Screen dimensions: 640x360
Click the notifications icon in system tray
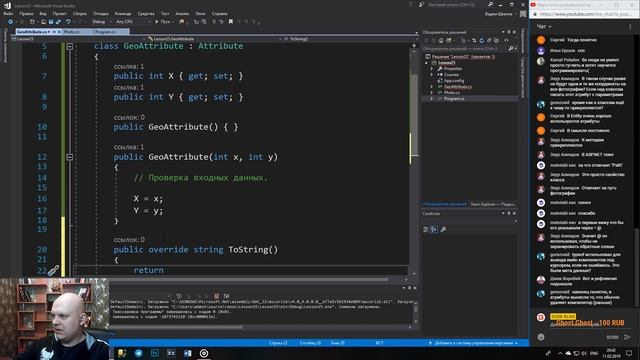pos(629,353)
